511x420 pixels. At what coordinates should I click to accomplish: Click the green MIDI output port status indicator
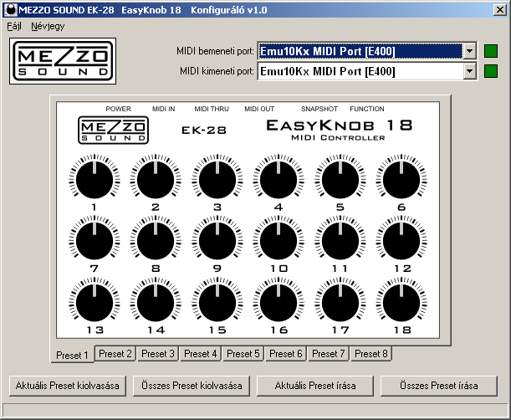[x=491, y=71]
